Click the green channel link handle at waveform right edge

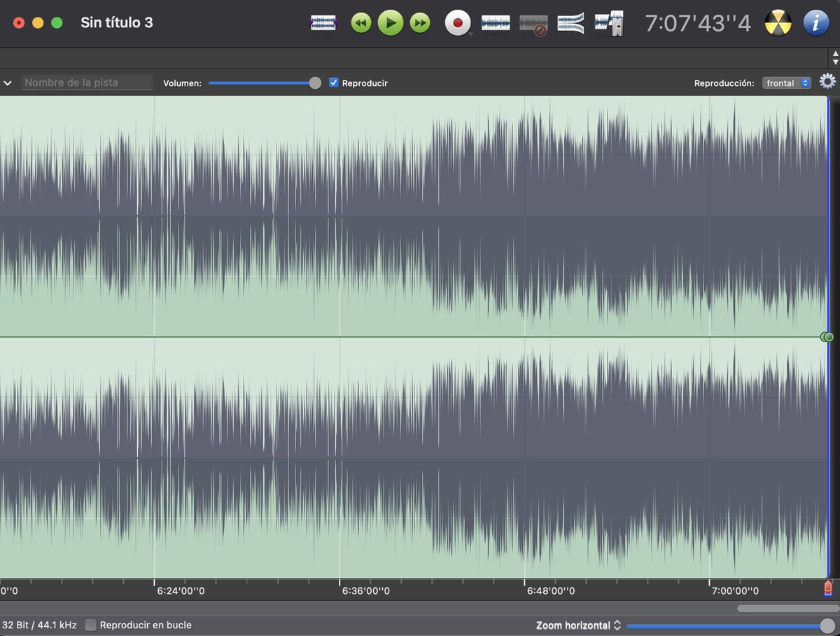[827, 337]
